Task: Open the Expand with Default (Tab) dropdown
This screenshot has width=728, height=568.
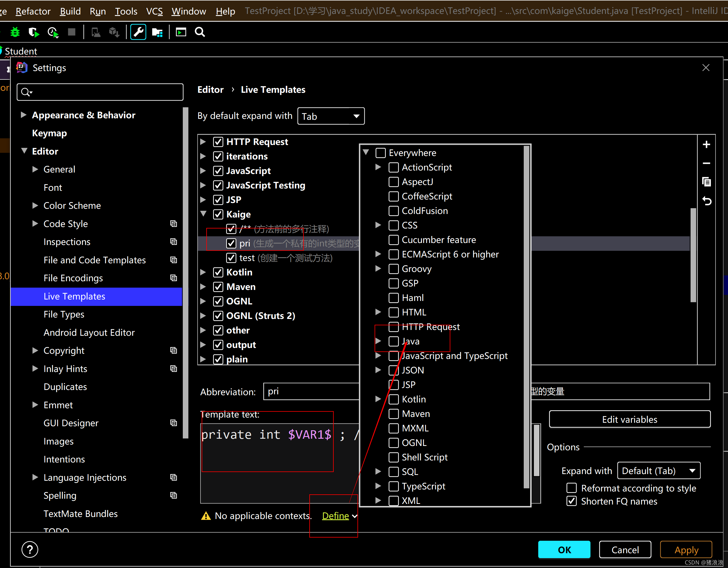Action: (659, 471)
